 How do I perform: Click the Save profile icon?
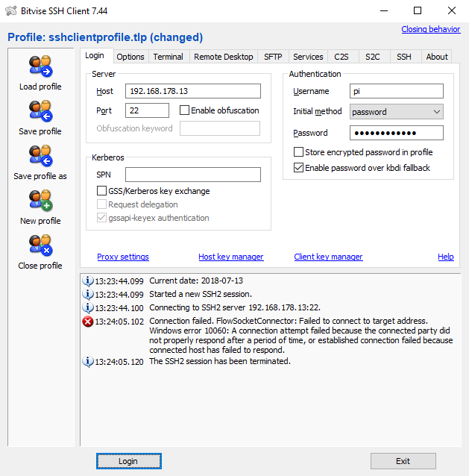click(x=41, y=111)
